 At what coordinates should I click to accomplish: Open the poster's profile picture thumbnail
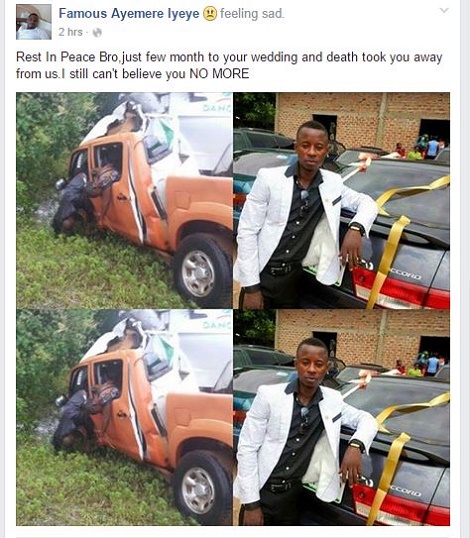[34, 22]
